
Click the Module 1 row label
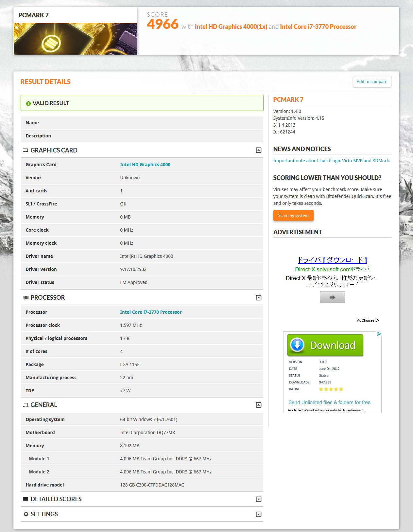click(39, 459)
